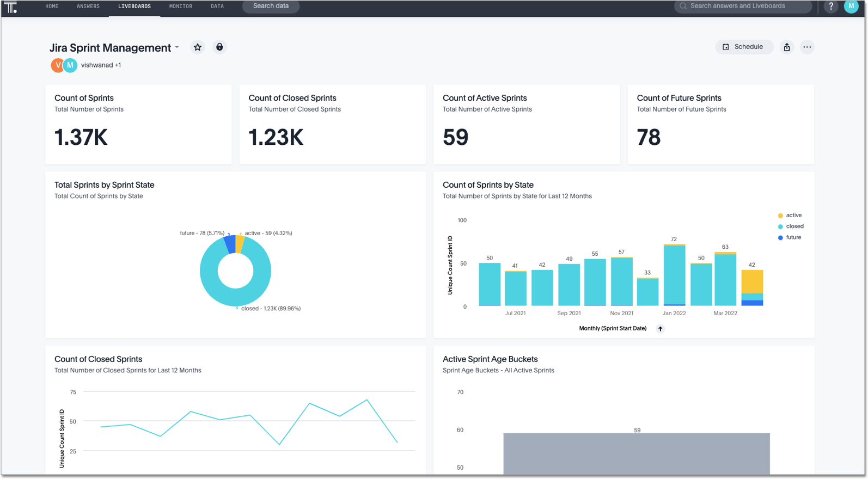The width and height of the screenshot is (868, 479).
Task: Select the yellow bar labeled 42
Action: [x=752, y=282]
